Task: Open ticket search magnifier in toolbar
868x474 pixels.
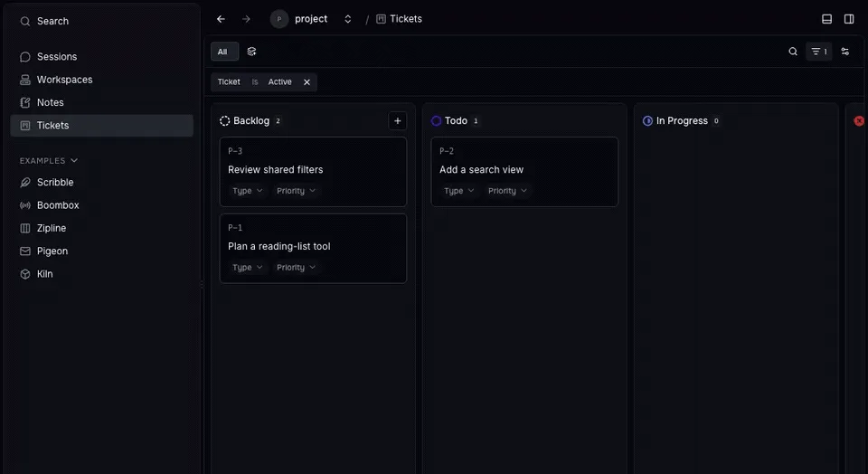Action: [x=793, y=52]
